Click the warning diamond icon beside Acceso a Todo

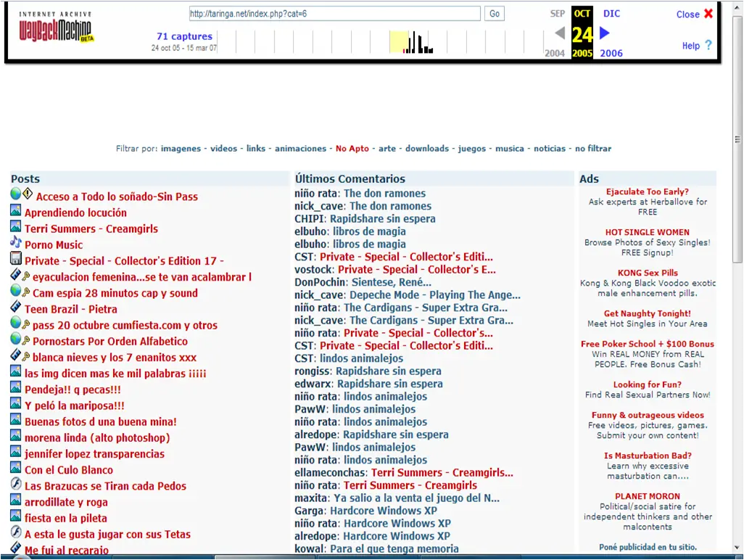pos(28,193)
